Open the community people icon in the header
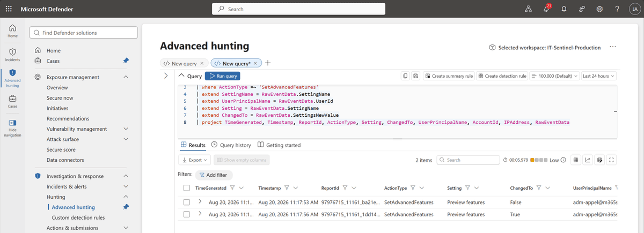This screenshot has height=233, width=644. point(582,9)
